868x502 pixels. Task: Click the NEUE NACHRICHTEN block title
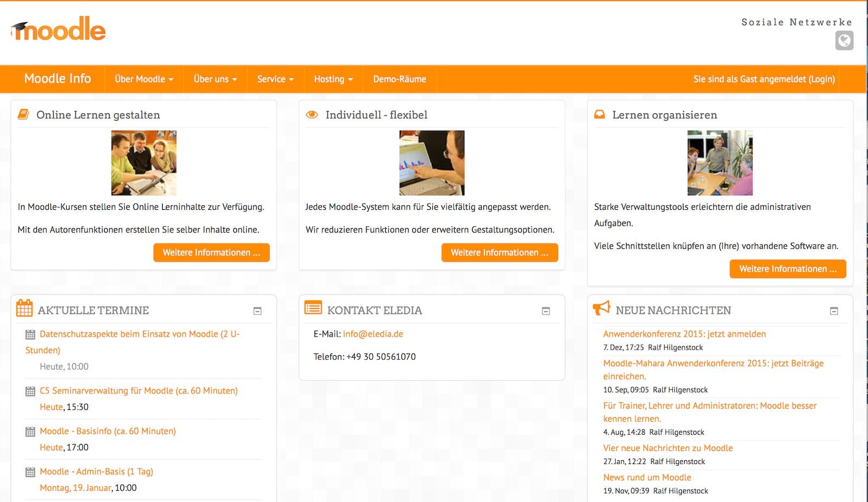coord(673,311)
